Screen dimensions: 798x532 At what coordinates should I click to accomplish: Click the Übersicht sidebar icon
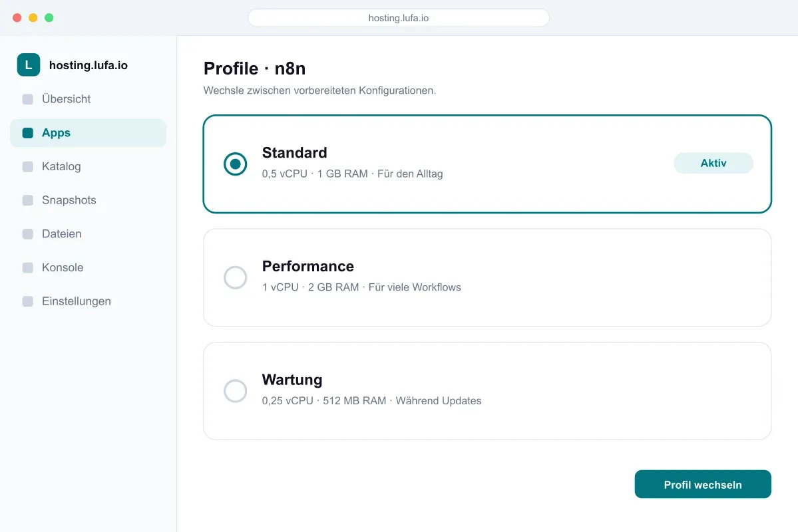tap(28, 99)
